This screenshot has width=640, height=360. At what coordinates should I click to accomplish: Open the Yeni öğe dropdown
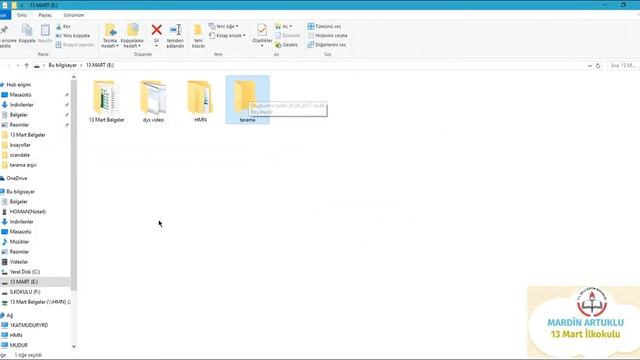click(224, 26)
